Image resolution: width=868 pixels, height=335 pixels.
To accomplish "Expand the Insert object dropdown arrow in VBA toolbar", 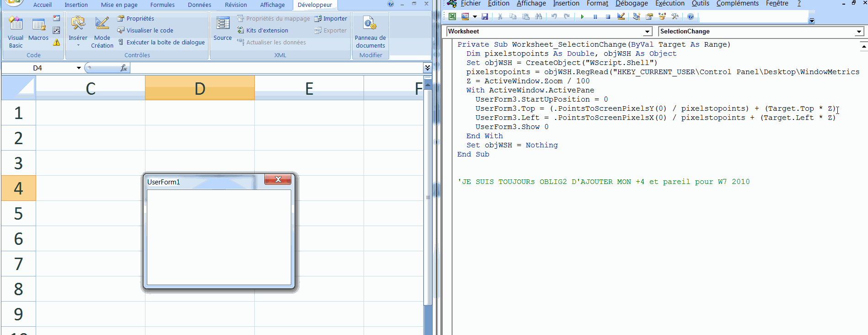I will (475, 16).
